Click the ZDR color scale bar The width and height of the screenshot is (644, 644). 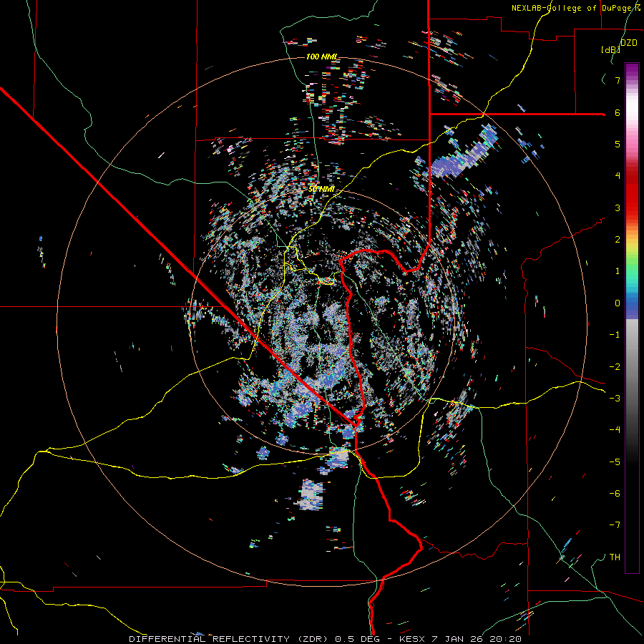pos(632,318)
